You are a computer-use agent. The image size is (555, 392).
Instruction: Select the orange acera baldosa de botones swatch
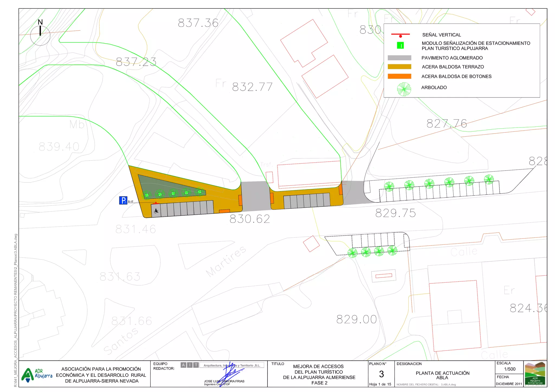(x=399, y=76)
